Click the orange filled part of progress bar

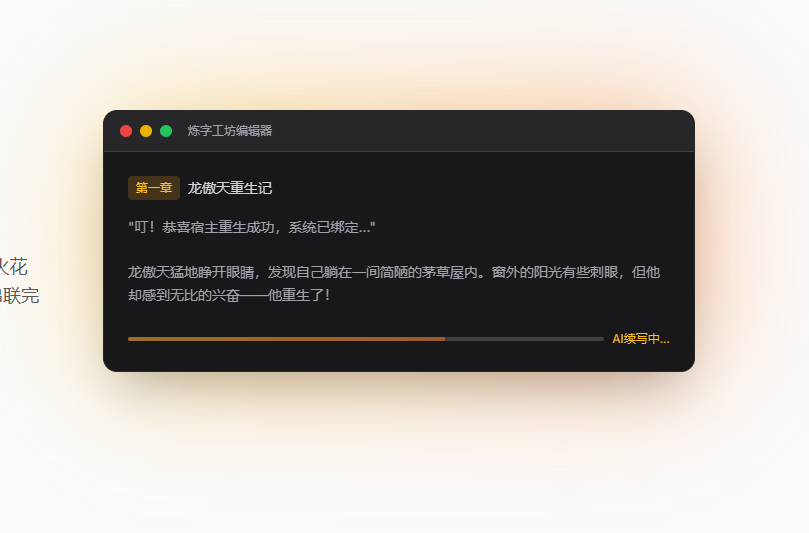click(286, 339)
